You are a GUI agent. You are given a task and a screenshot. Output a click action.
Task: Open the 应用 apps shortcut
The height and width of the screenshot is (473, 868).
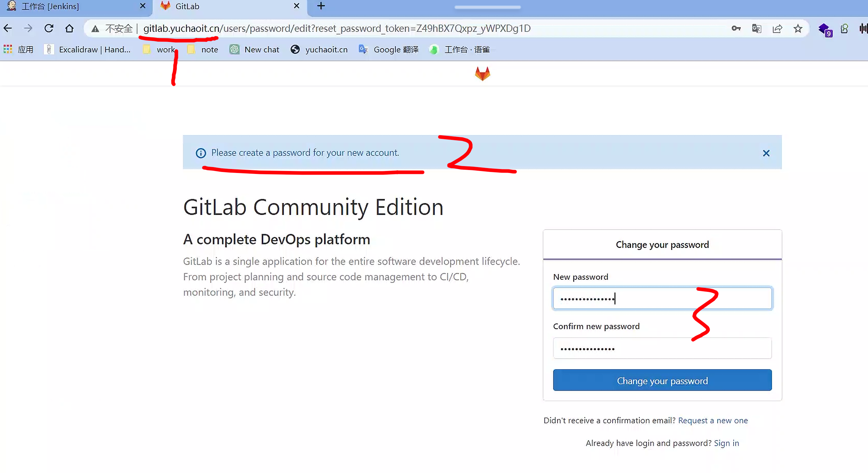(x=19, y=49)
